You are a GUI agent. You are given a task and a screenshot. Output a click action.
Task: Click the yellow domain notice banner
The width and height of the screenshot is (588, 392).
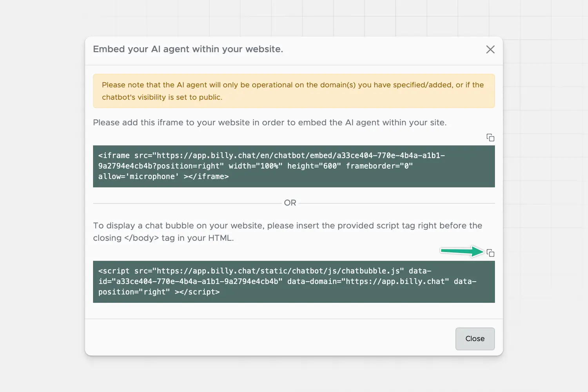(294, 91)
